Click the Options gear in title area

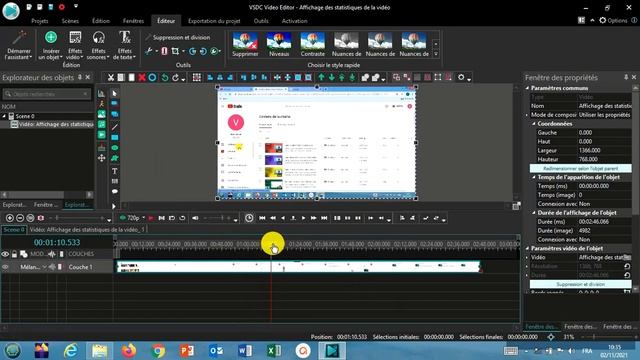[x=602, y=20]
